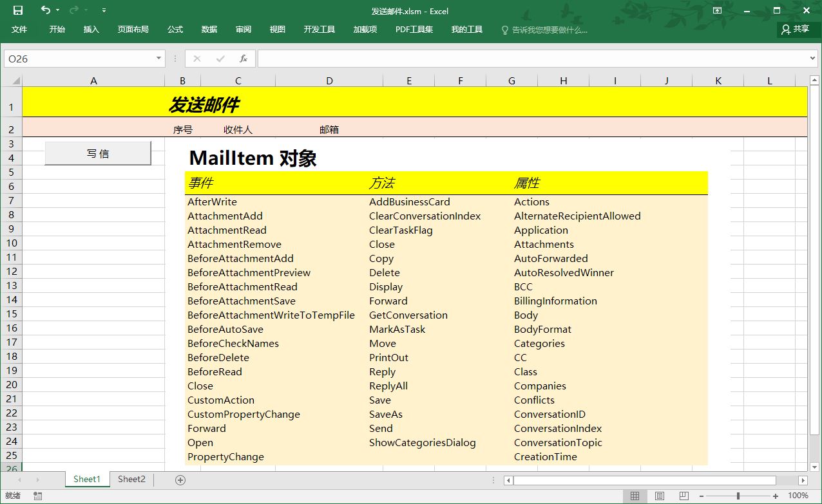
Task: Click the zoom slider handle
Action: (x=738, y=496)
